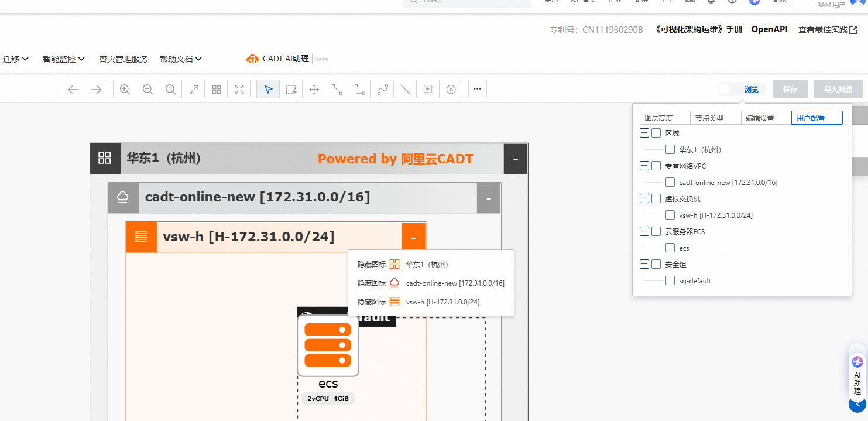Screen dimensions: 868x421
Task: Check the 区域 category checkbox
Action: [x=656, y=133]
